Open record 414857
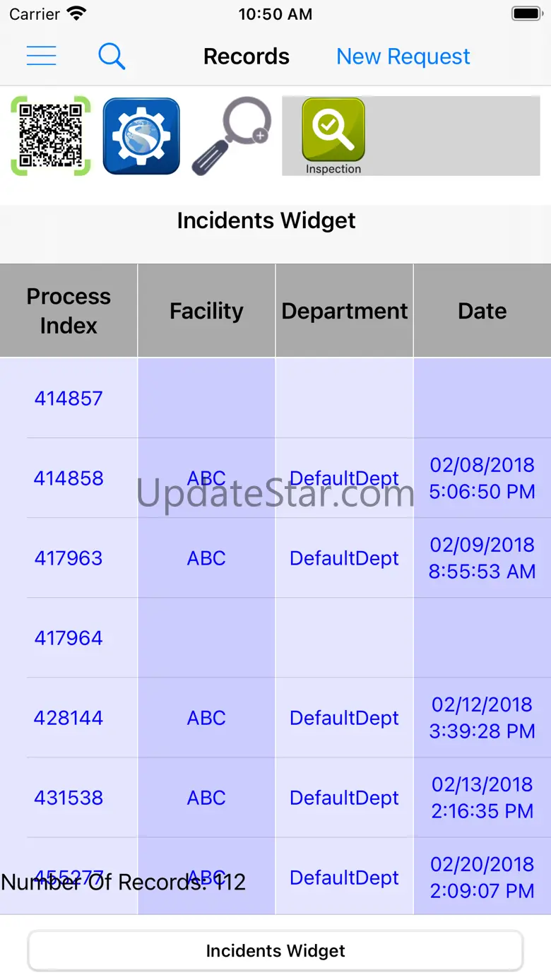The image size is (551, 980). [x=69, y=399]
